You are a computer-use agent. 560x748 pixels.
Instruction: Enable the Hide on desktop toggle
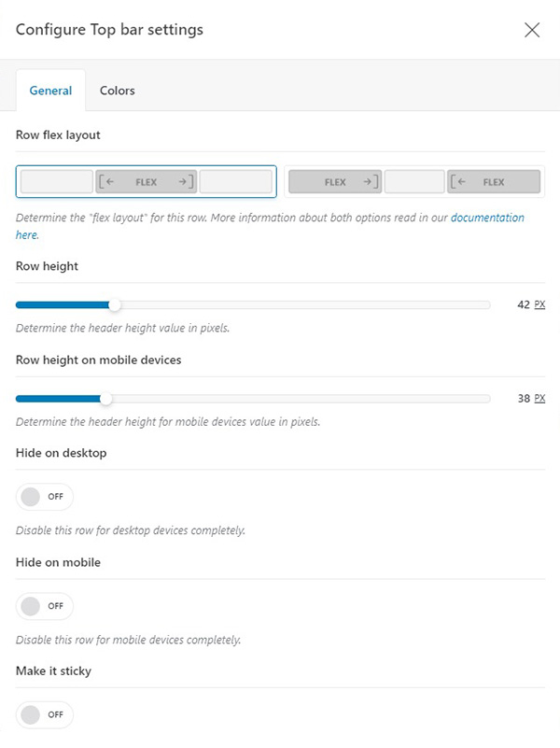pos(44,497)
